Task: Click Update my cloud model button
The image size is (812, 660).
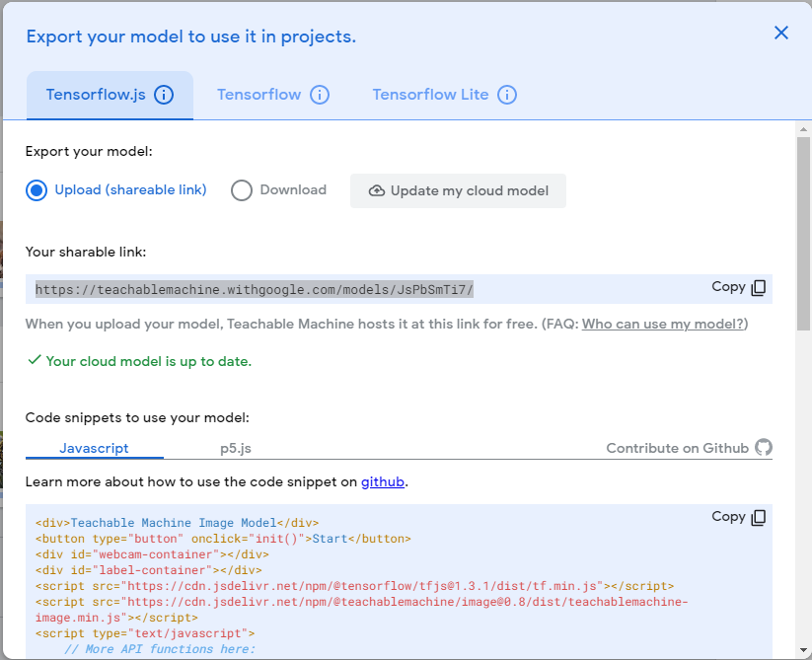Action: (x=459, y=191)
